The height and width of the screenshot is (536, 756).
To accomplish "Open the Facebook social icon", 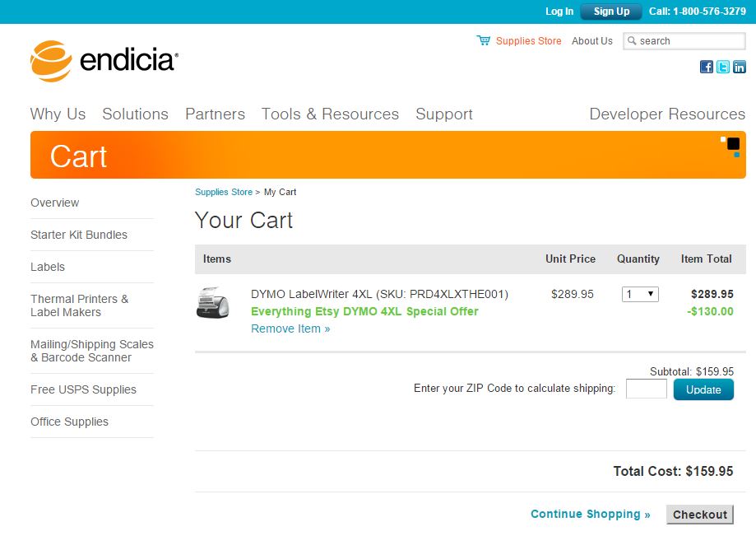I will (x=707, y=67).
